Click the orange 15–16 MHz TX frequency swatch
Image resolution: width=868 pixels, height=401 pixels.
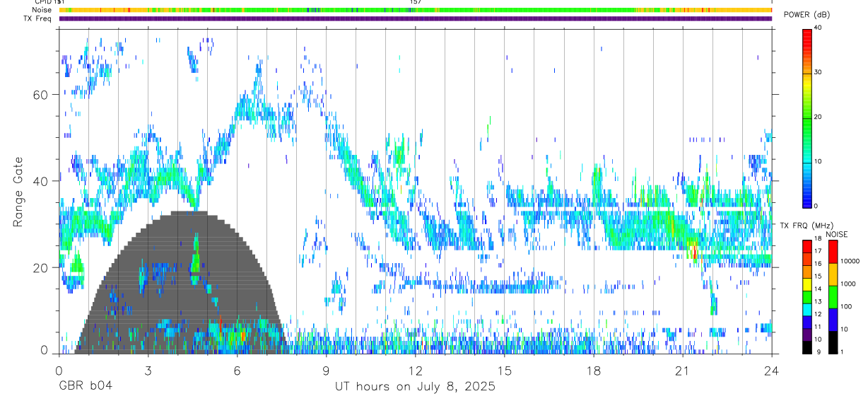(807, 272)
